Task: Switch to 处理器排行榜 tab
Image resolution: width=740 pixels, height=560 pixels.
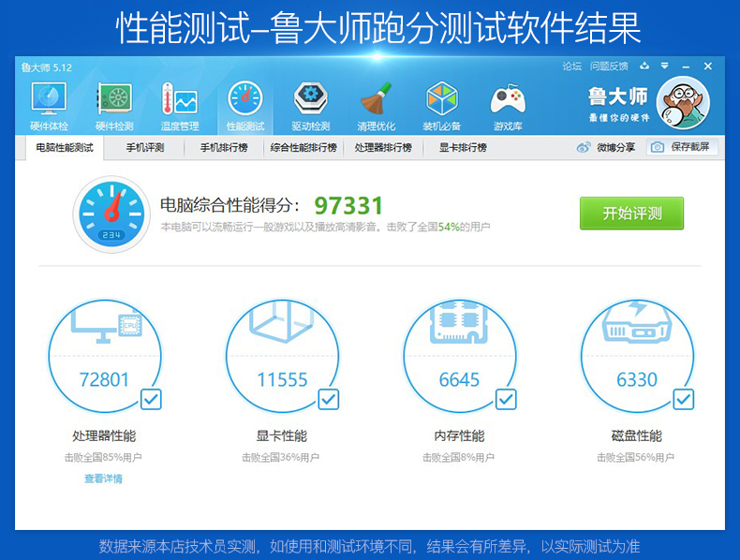Action: [383, 148]
